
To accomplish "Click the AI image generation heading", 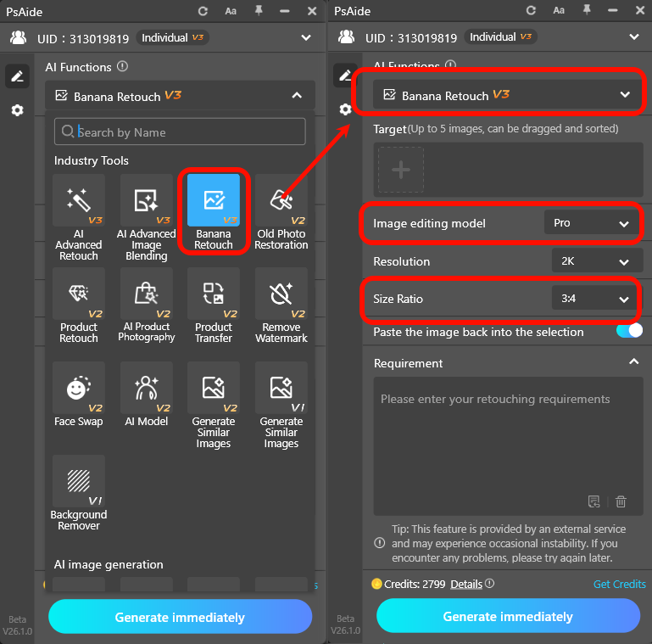I will click(x=109, y=564).
